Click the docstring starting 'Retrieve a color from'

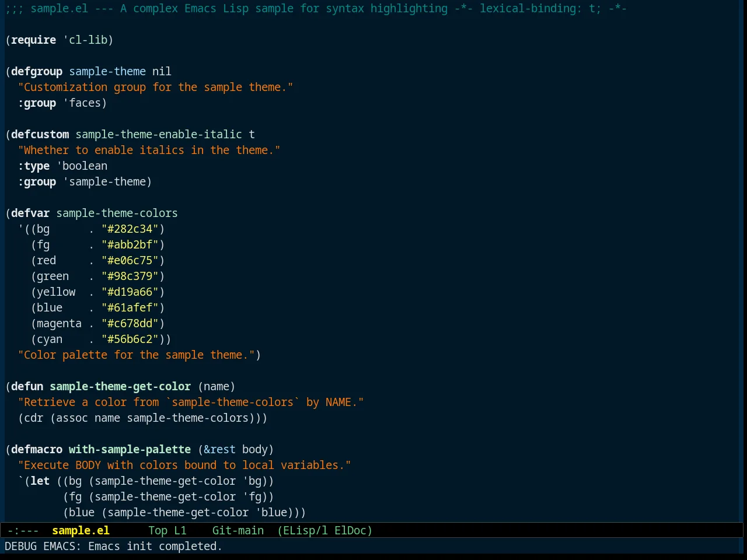[191, 402]
